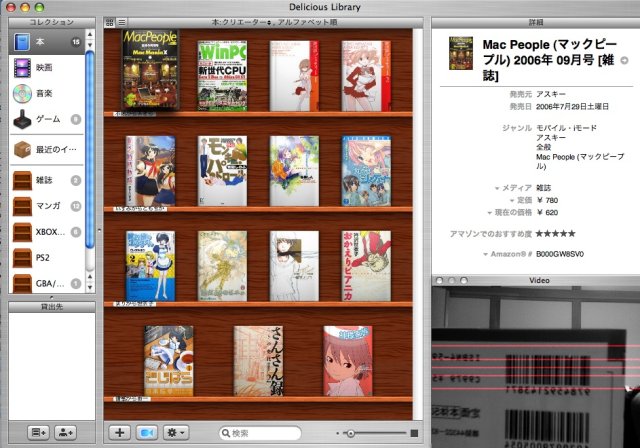Open the arrow link beside Mac People title

pos(624,60)
